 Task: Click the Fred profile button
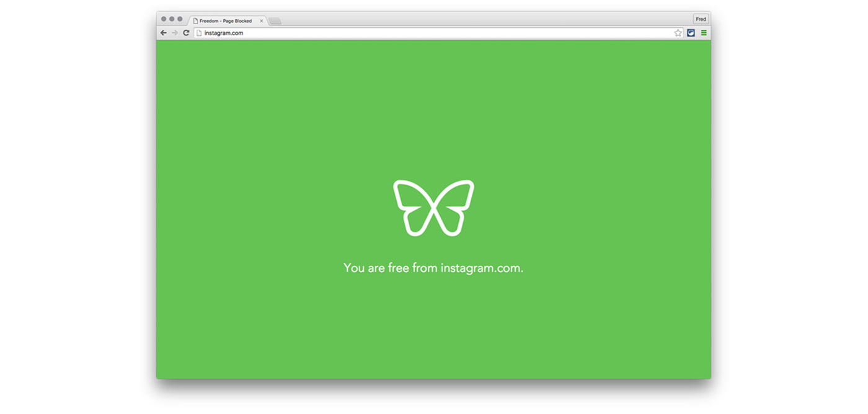pyautogui.click(x=700, y=19)
